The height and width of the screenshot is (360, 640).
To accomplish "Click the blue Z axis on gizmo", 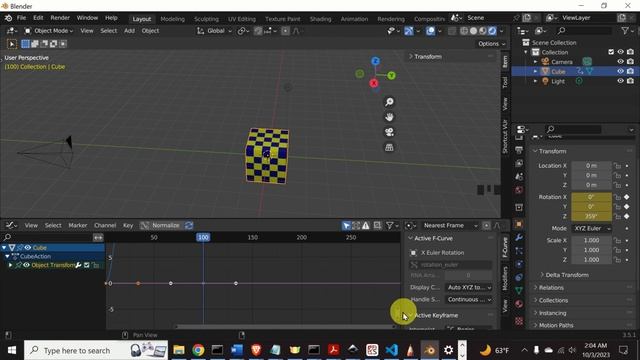I will click(376, 61).
